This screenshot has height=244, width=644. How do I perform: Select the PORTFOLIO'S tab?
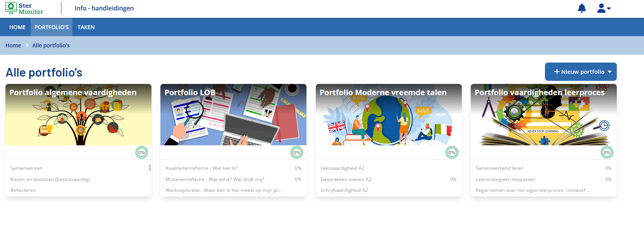pos(51,27)
